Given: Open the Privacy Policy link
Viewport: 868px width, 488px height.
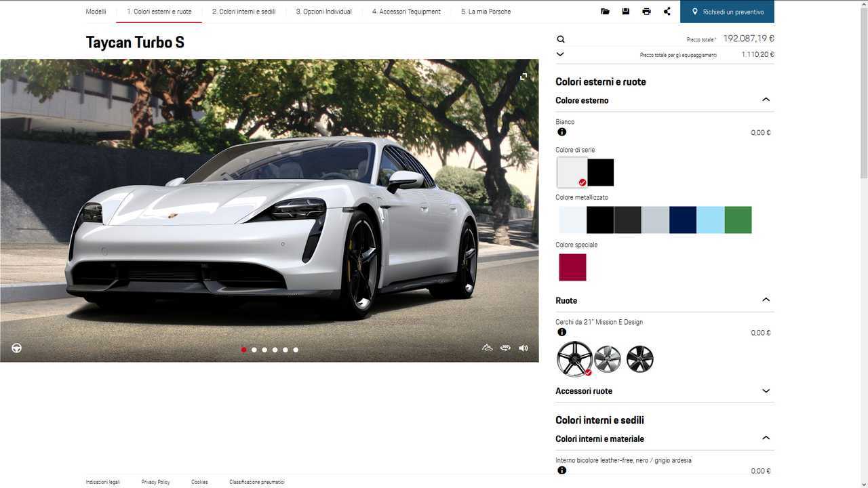Looking at the screenshot, I should (x=156, y=482).
